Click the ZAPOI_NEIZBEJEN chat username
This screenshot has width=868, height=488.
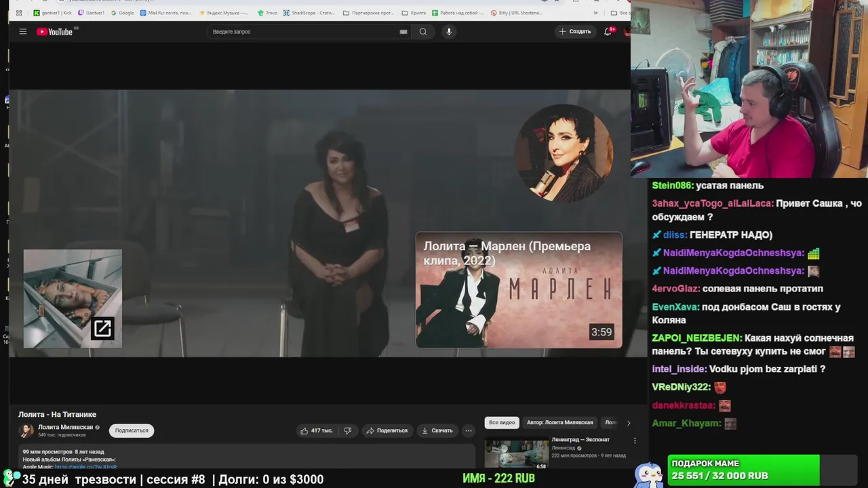click(696, 338)
